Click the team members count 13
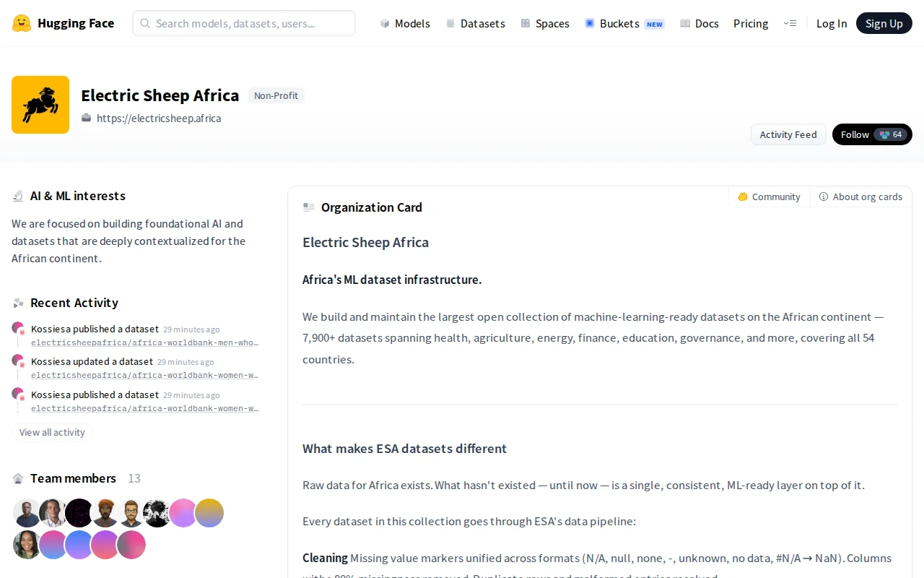The width and height of the screenshot is (924, 578). click(134, 478)
